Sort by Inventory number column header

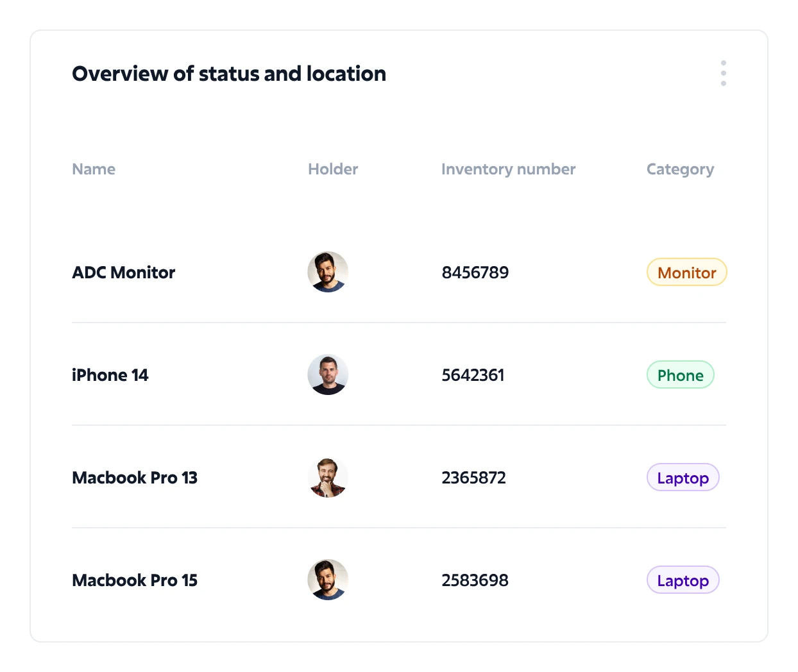pos(508,169)
